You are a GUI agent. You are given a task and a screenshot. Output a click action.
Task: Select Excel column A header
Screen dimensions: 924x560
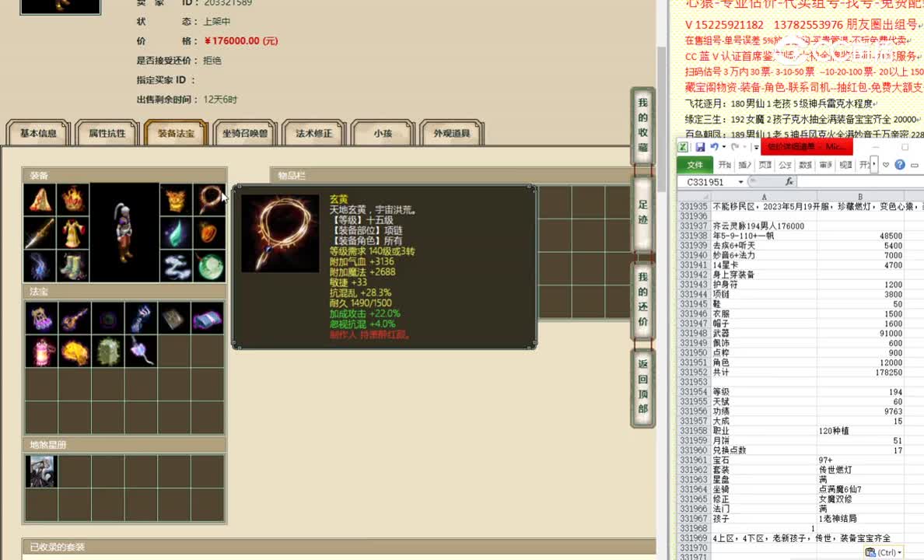click(x=764, y=196)
